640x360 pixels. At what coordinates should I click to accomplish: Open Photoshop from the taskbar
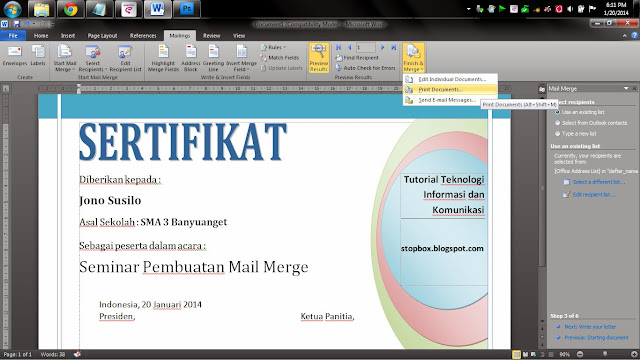pyautogui.click(x=187, y=9)
